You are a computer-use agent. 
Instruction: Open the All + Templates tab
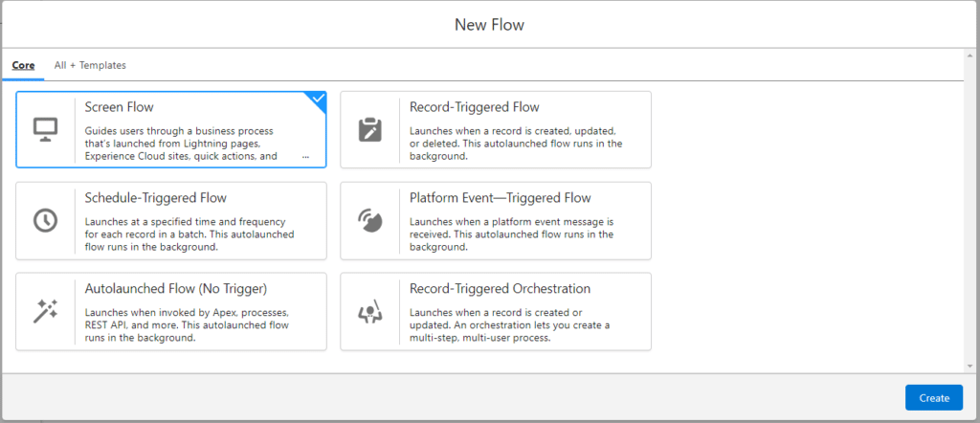pyautogui.click(x=90, y=65)
